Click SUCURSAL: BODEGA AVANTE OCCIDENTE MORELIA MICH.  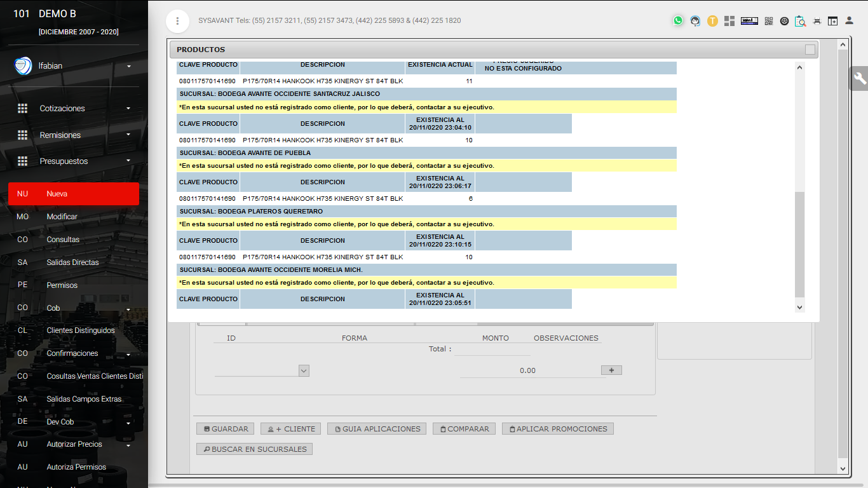tap(426, 270)
